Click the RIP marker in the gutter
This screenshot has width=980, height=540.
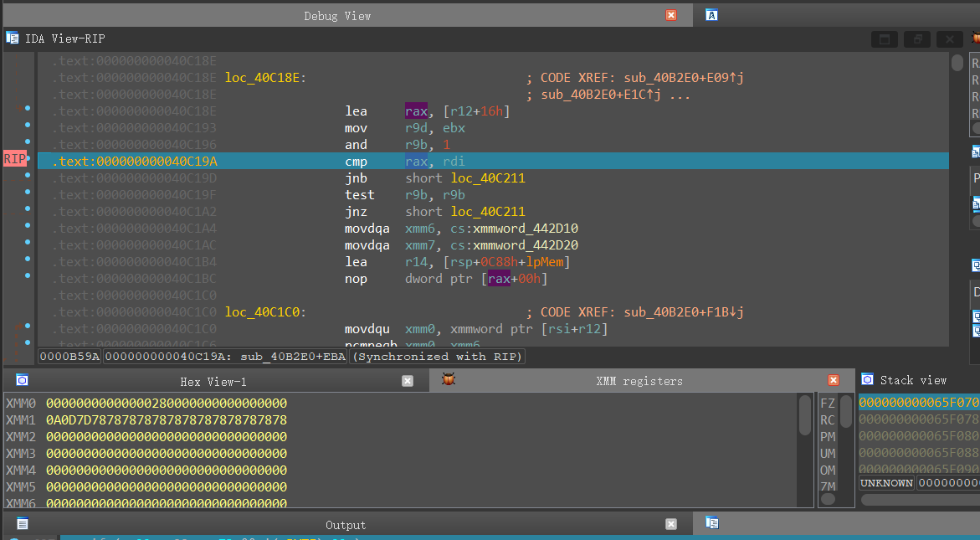pyautogui.click(x=15, y=159)
